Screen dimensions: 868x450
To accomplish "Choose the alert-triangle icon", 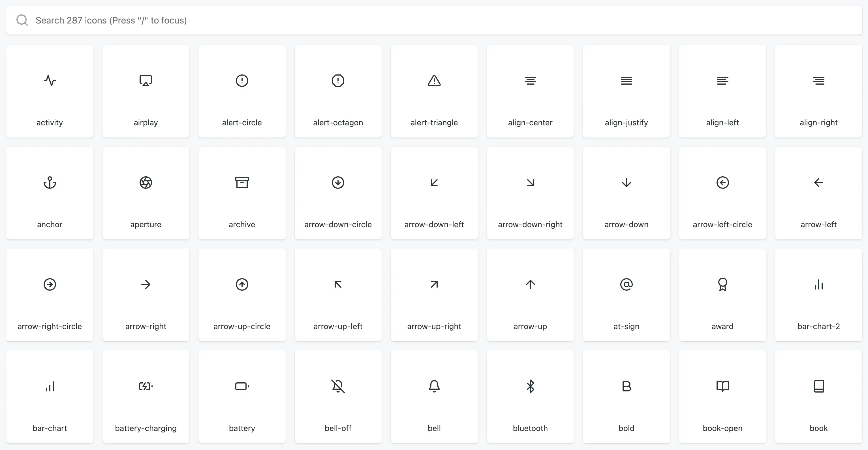I will [x=434, y=81].
